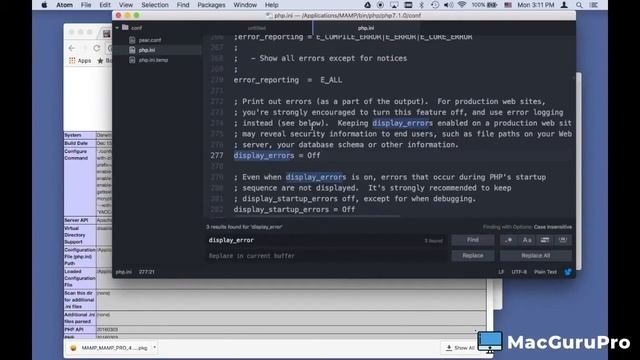Image resolution: width=640 pixels, height=360 pixels.
Task: Click Show All in browser downloads bar
Action: pyautogui.click(x=460, y=348)
